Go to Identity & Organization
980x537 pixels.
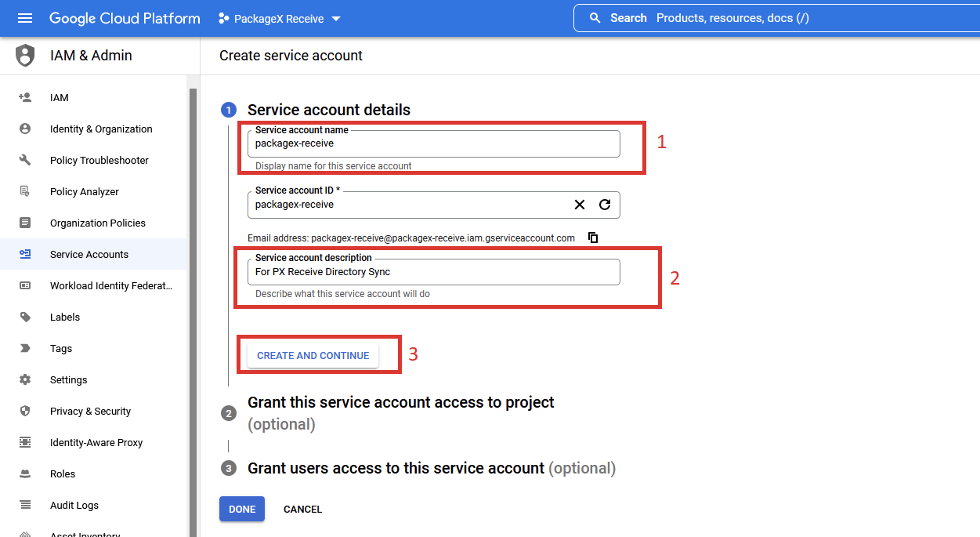94,129
